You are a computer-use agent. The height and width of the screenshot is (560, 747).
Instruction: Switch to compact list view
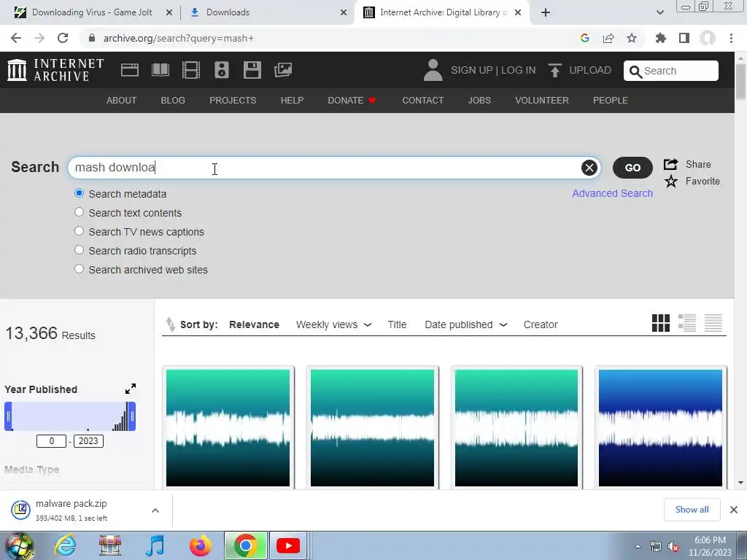point(713,323)
